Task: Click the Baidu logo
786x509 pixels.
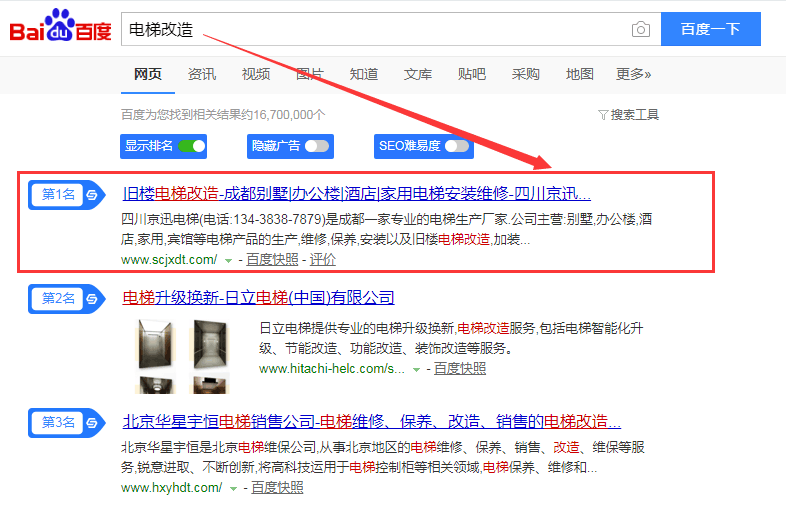Action: tap(60, 29)
